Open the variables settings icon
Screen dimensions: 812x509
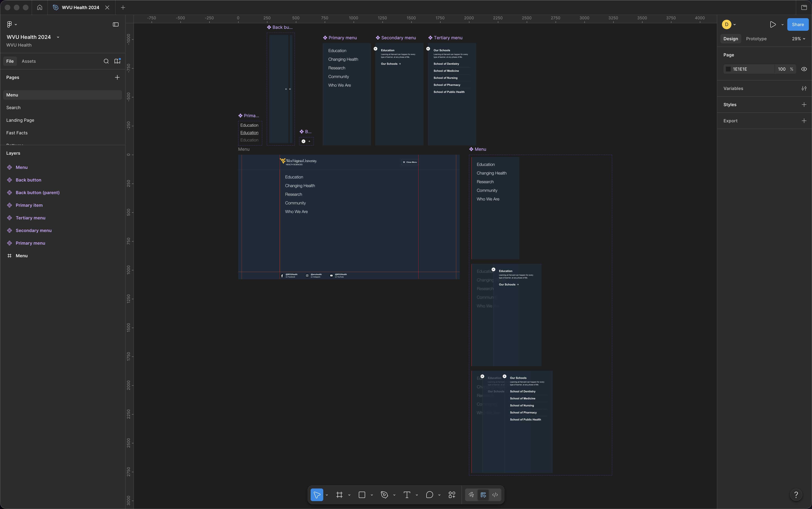tap(804, 89)
